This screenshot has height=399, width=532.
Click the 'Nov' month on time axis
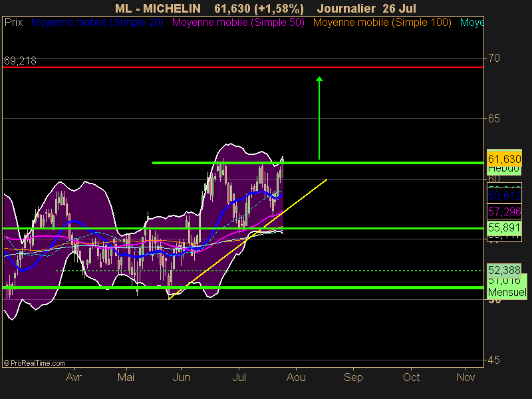pos(466,377)
